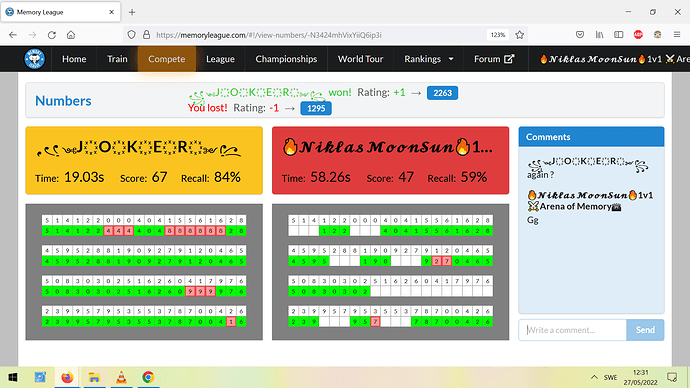The width and height of the screenshot is (690, 388).
Task: Click the 'You lost!' result text
Action: point(208,108)
